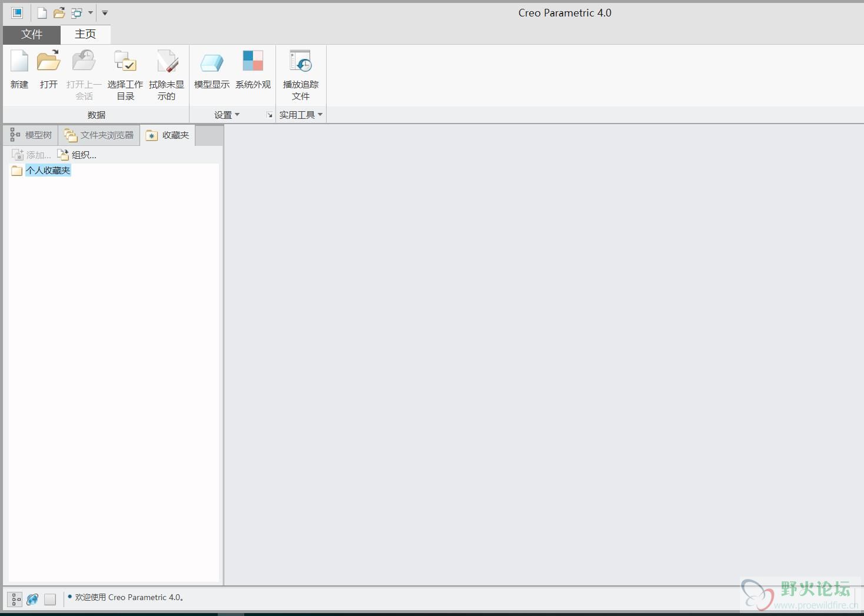Click the 新建 button in the ribbon

(x=19, y=70)
